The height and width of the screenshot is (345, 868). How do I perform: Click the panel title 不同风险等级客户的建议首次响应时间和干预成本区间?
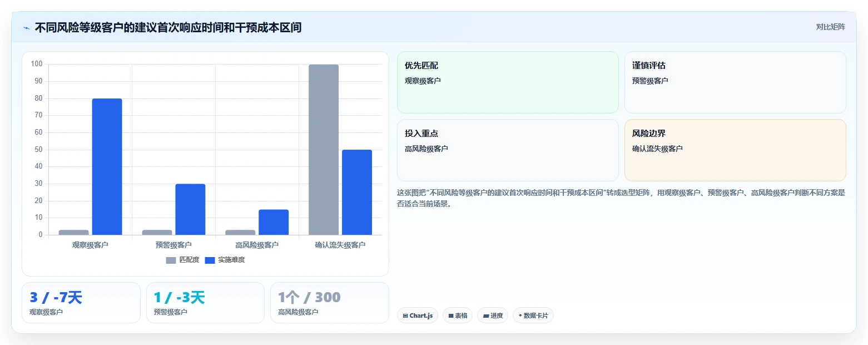point(168,27)
